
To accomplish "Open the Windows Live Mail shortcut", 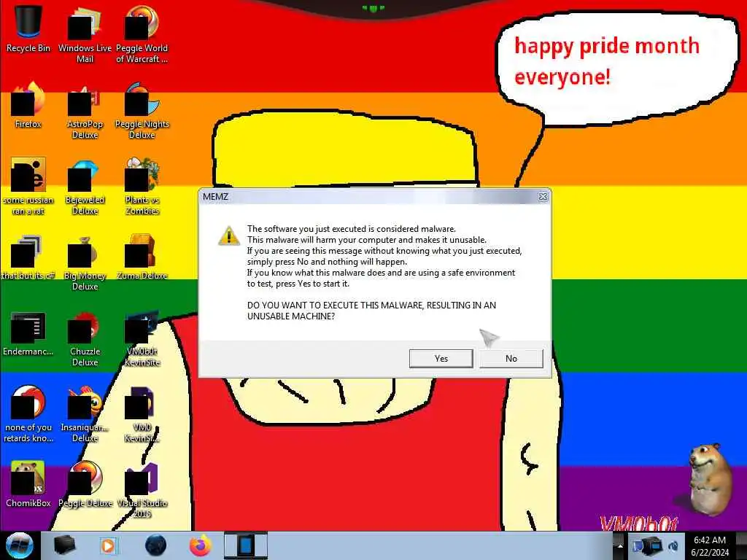I will (x=85, y=34).
